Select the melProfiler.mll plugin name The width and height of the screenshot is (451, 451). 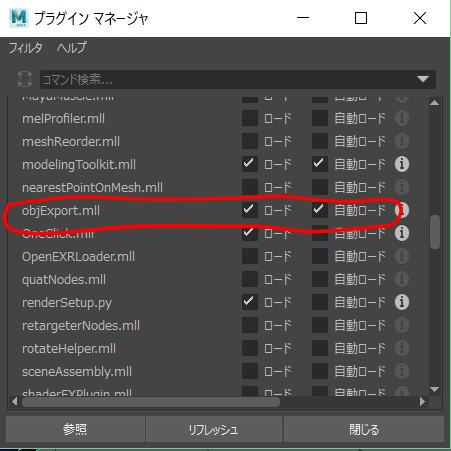[x=63, y=119]
